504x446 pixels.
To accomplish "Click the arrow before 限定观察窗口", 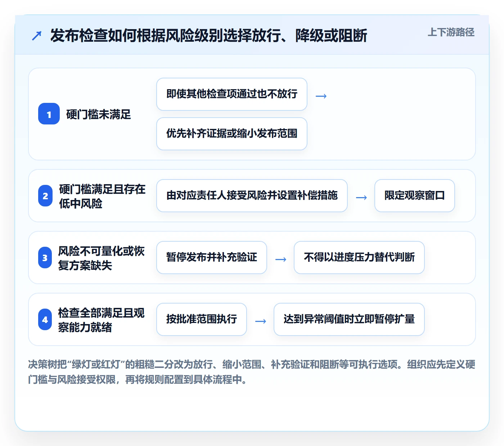I will pos(361,197).
